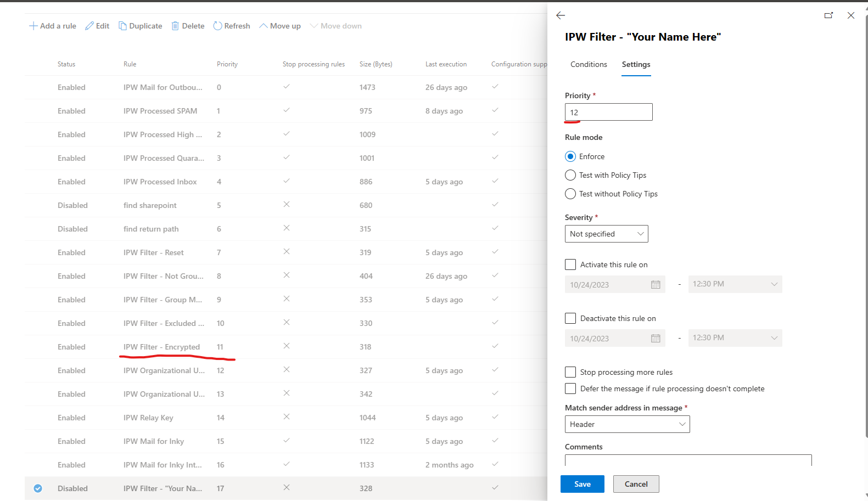
Task: Enable Stop processing more rules checkbox
Action: (570, 372)
